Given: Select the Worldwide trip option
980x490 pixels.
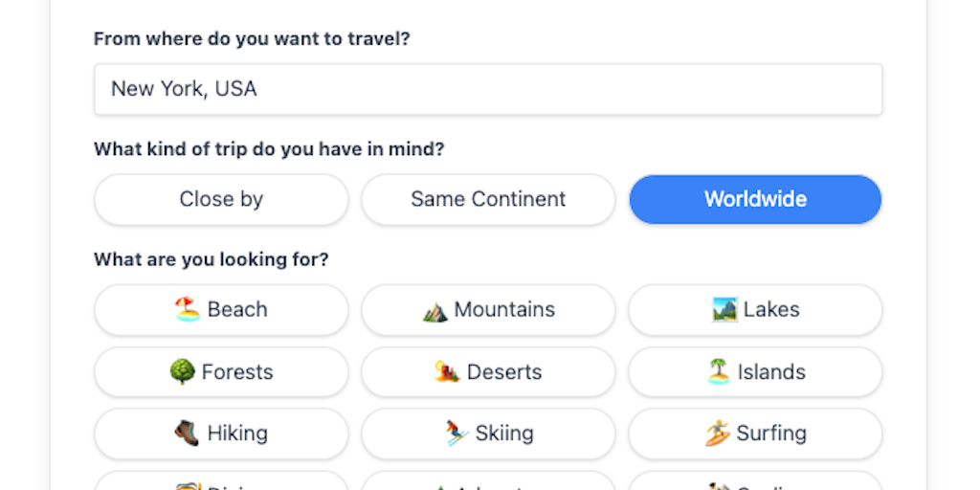Looking at the screenshot, I should [x=755, y=199].
